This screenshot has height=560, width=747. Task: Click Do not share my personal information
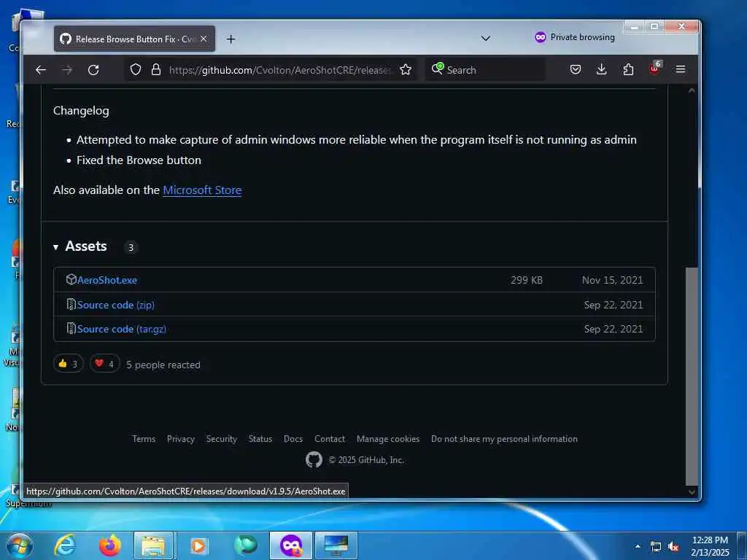click(504, 439)
